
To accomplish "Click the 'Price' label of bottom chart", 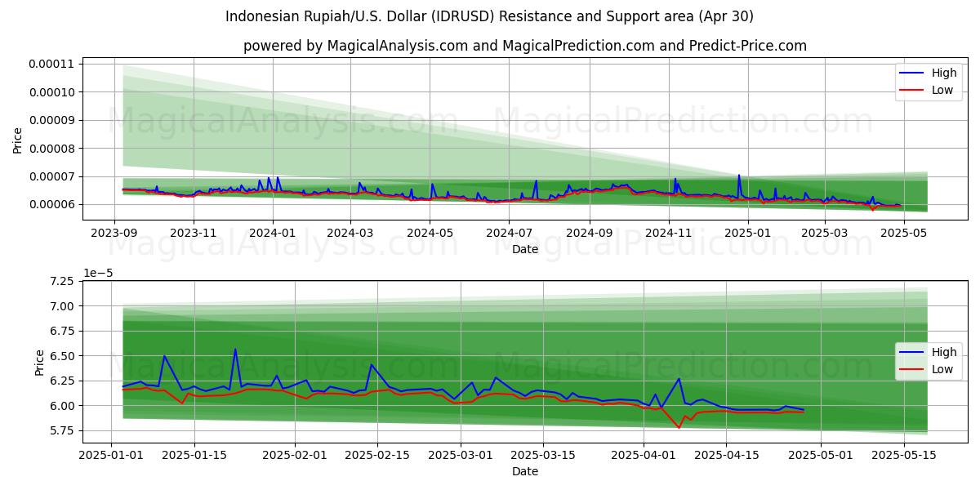I will coord(40,362).
